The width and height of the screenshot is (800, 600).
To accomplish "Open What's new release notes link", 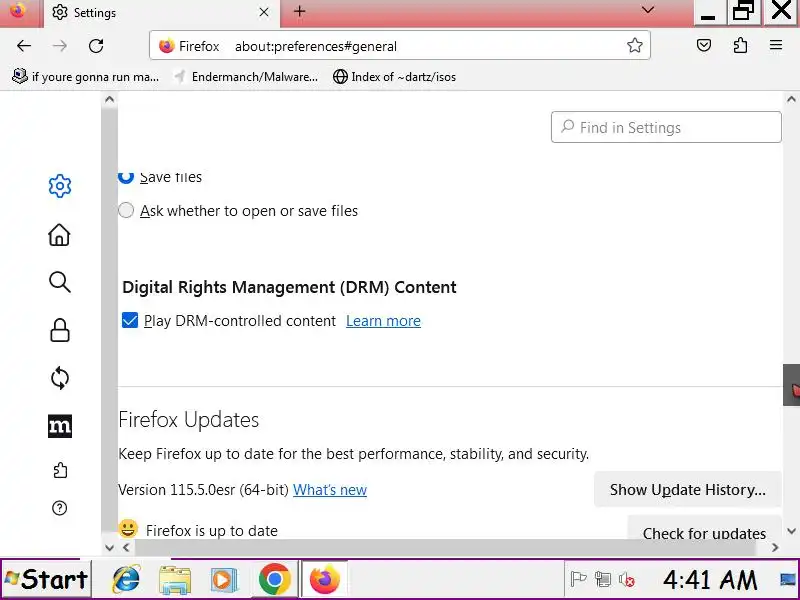I will pyautogui.click(x=330, y=490).
